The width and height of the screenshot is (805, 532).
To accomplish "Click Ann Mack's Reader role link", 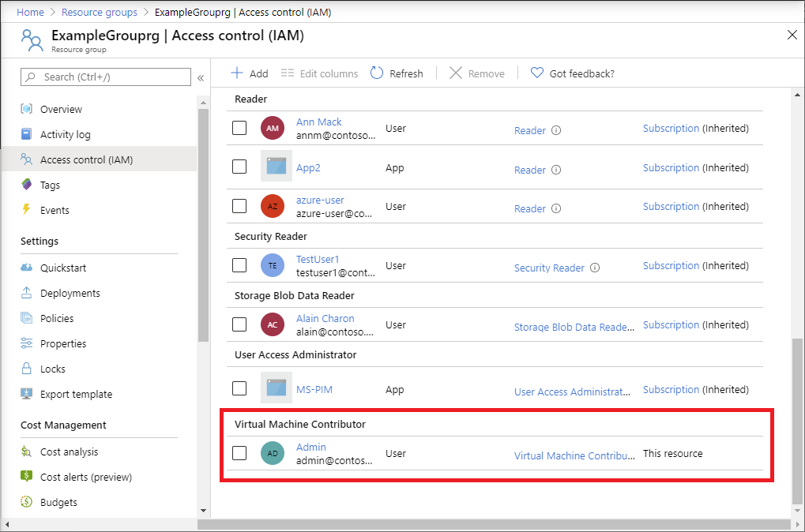I will coord(530,130).
